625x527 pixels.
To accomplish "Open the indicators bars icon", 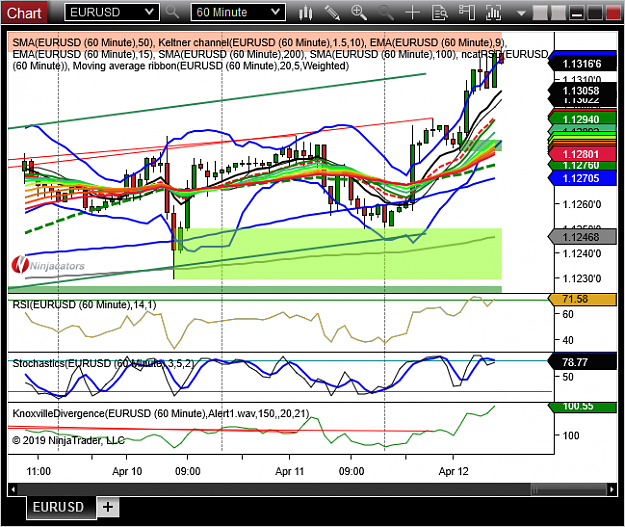I will (x=493, y=13).
